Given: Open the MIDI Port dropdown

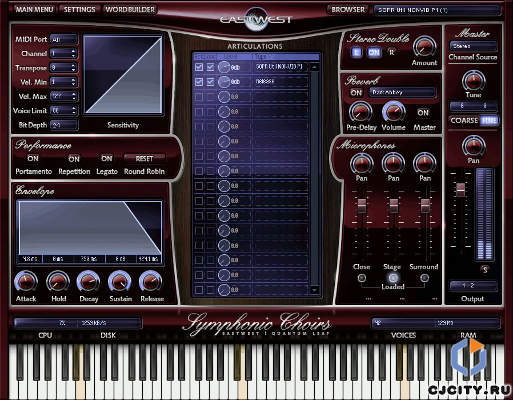Looking at the screenshot, I should [x=64, y=39].
